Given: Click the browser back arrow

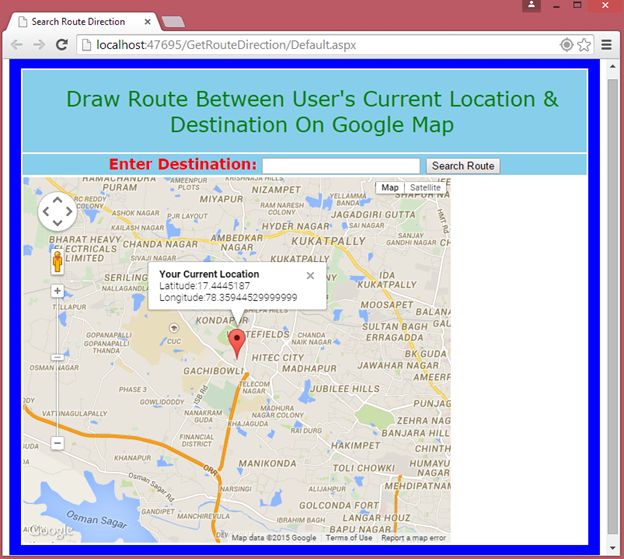Looking at the screenshot, I should pyautogui.click(x=17, y=45).
